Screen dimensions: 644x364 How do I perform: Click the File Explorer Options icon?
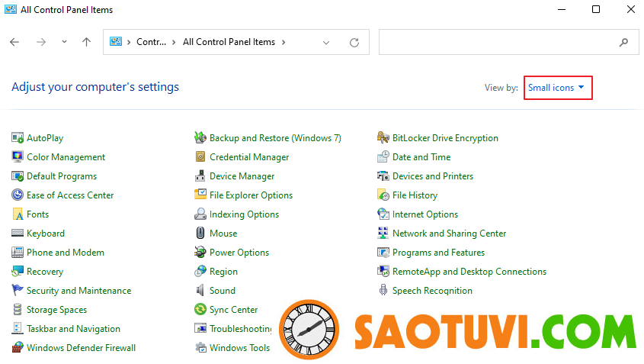[200, 195]
